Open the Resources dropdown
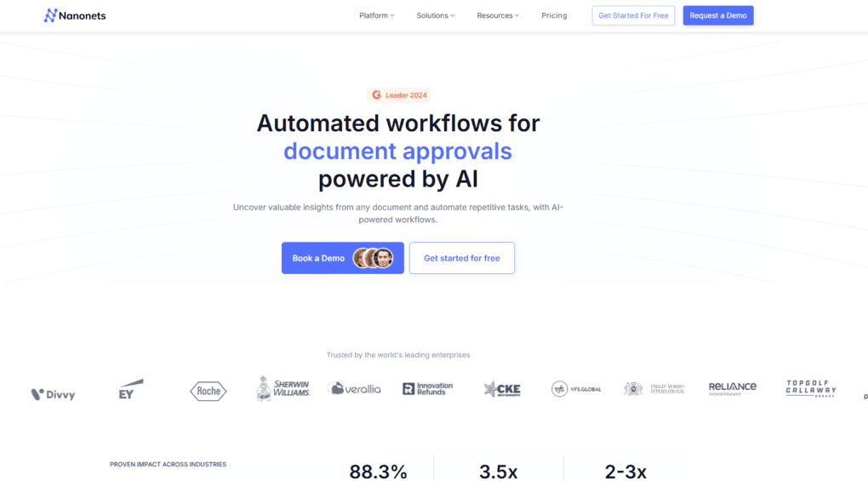Image resolution: width=868 pixels, height=481 pixels. [x=498, y=15]
